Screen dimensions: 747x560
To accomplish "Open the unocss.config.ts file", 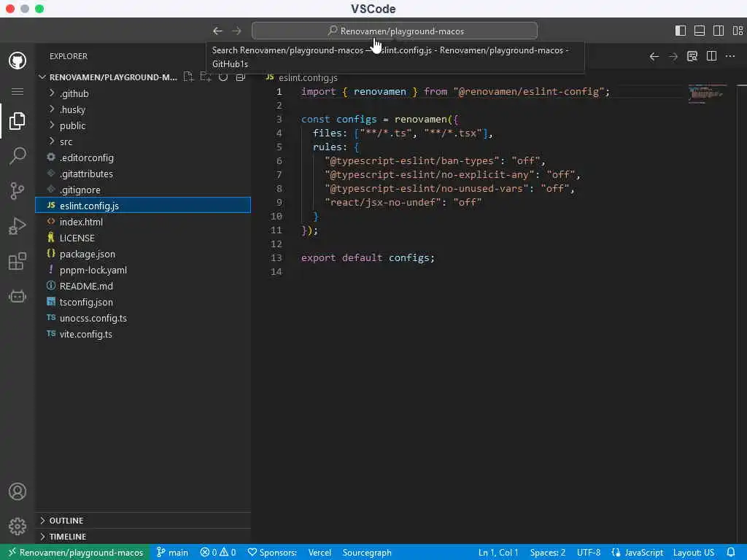I will 143,318.
